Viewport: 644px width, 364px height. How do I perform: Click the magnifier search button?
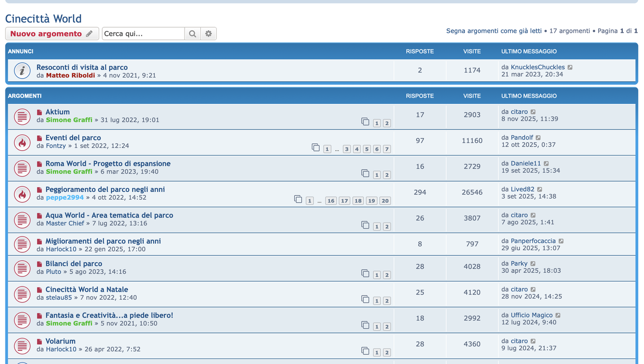192,34
